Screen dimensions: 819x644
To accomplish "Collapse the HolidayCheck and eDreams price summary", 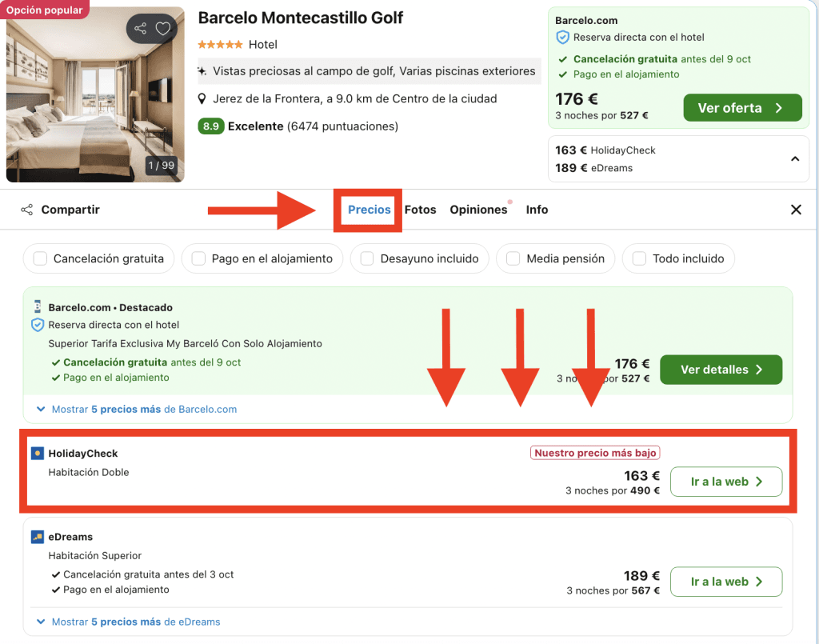I will click(795, 158).
